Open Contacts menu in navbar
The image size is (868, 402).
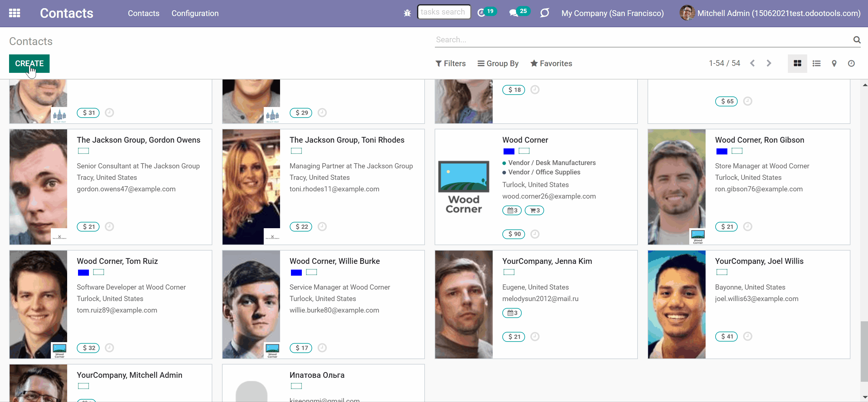point(144,13)
